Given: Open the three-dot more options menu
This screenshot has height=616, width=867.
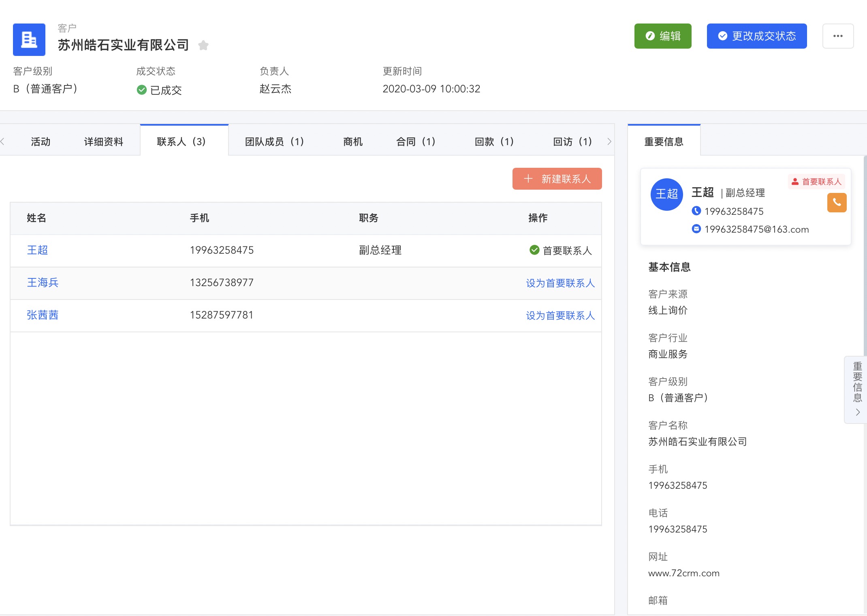Looking at the screenshot, I should coord(838,36).
